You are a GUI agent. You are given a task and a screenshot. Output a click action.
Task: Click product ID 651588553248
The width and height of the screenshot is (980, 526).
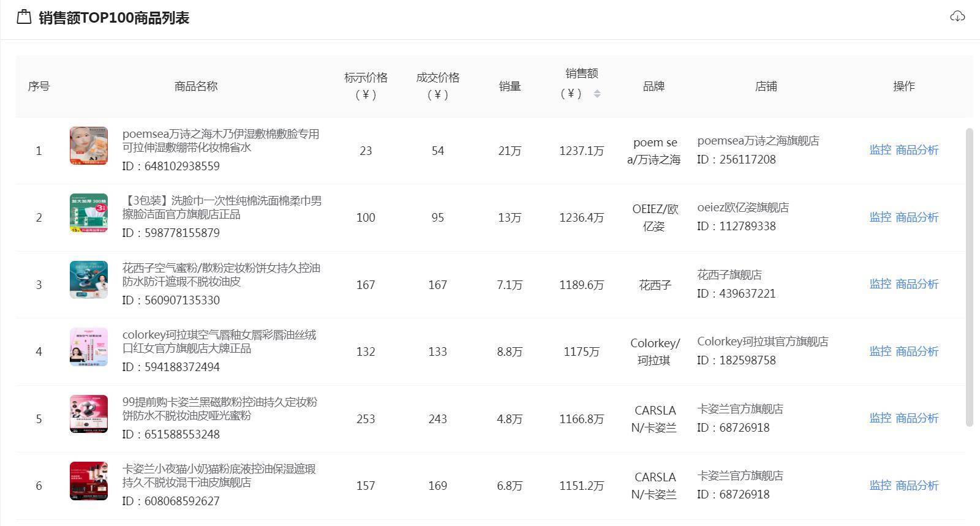(171, 434)
